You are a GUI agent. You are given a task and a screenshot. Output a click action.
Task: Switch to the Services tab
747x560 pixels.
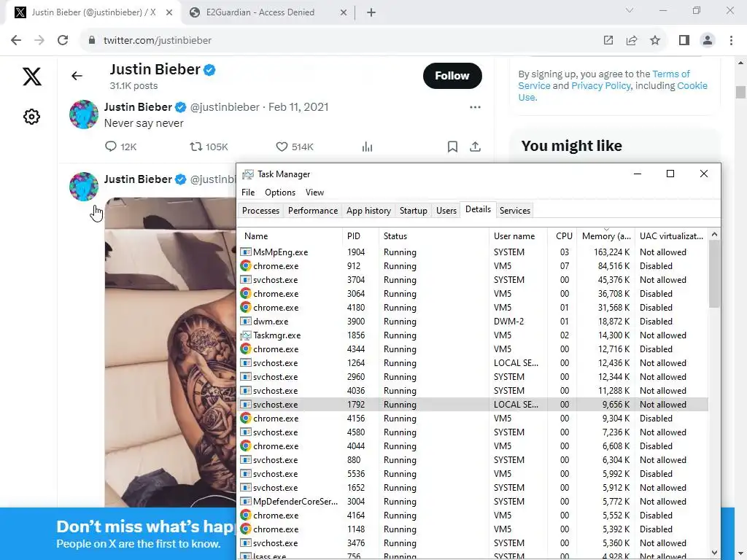click(x=515, y=211)
